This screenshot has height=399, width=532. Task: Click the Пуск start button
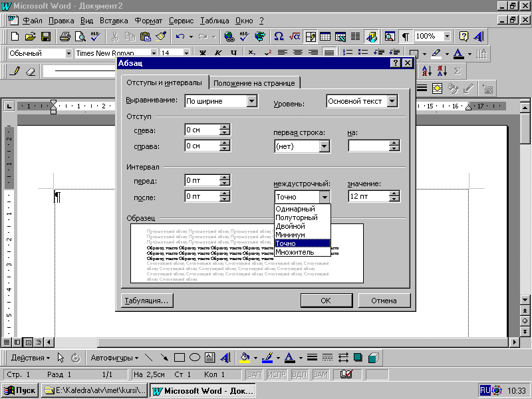click(21, 390)
